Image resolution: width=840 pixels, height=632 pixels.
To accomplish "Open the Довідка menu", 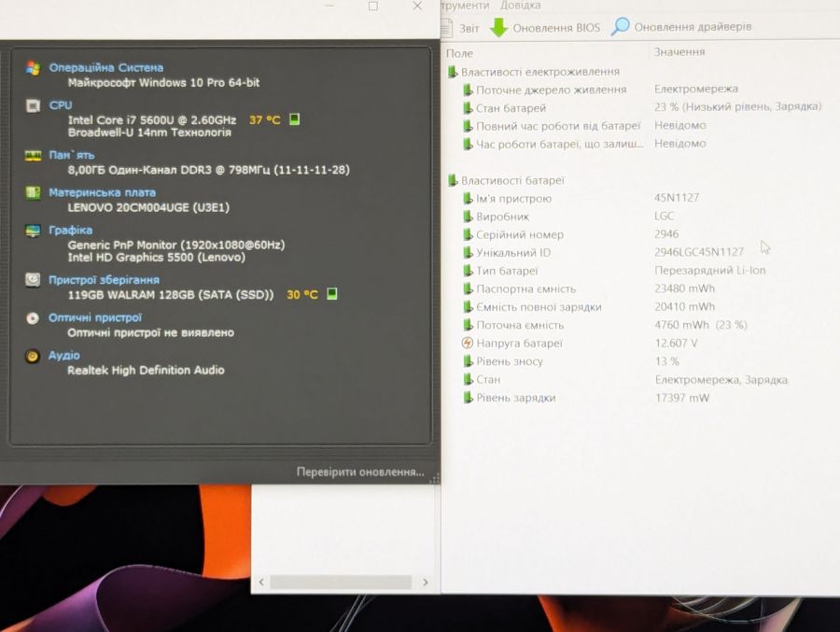I will [x=520, y=6].
